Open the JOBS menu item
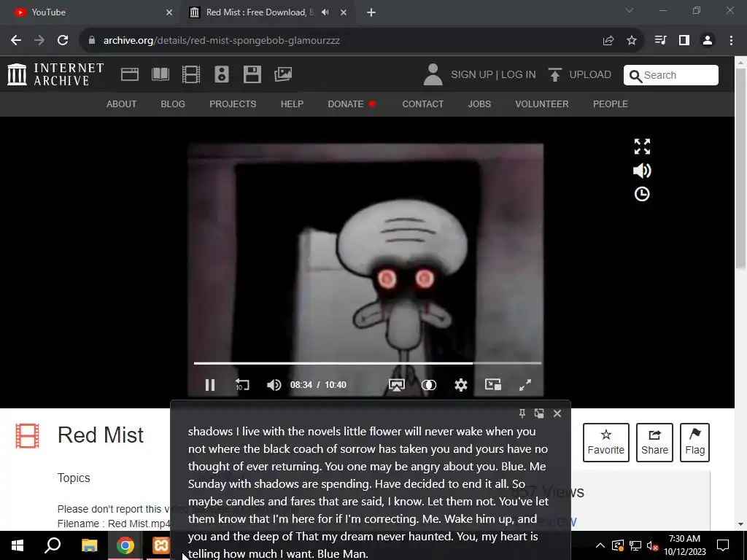This screenshot has width=747, height=560. [479, 104]
